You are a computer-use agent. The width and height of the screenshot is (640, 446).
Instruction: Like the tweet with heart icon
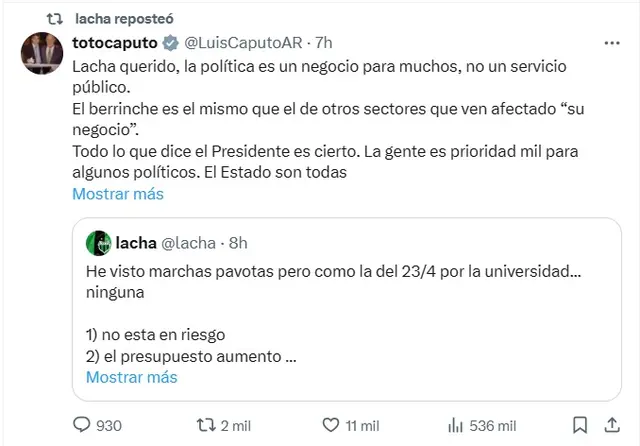click(331, 425)
